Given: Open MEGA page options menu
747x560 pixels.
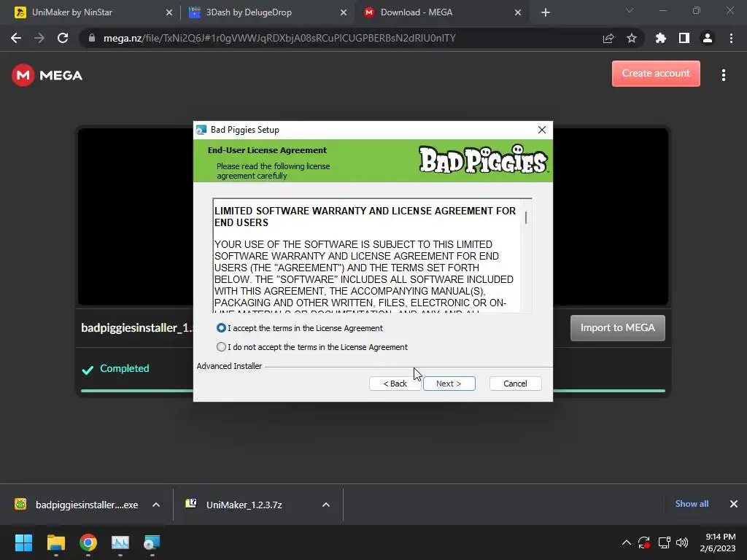Looking at the screenshot, I should click(x=724, y=75).
